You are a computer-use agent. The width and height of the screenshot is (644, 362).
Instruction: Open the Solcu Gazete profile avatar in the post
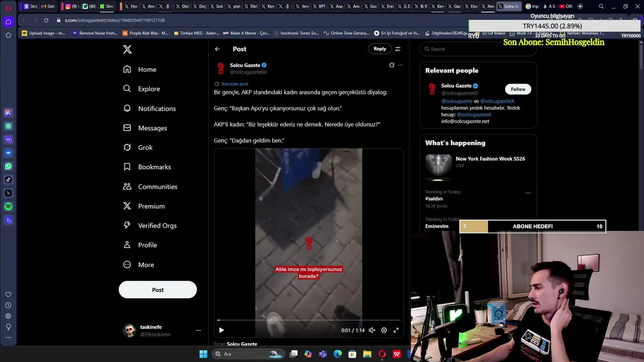tap(220, 68)
